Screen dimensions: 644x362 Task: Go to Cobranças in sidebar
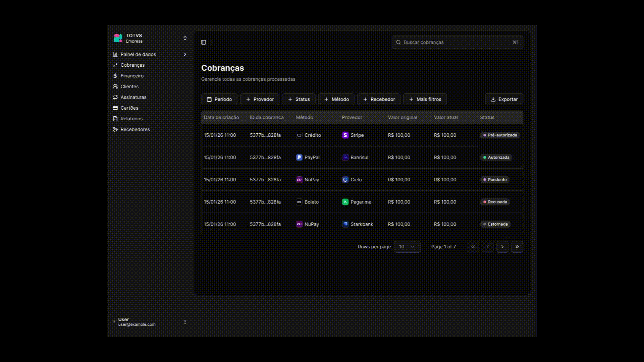[132, 65]
